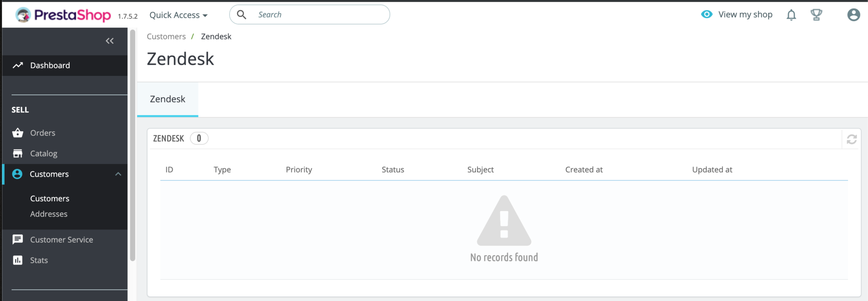868x301 pixels.
Task: Open Customers submenu entry
Action: click(x=50, y=198)
